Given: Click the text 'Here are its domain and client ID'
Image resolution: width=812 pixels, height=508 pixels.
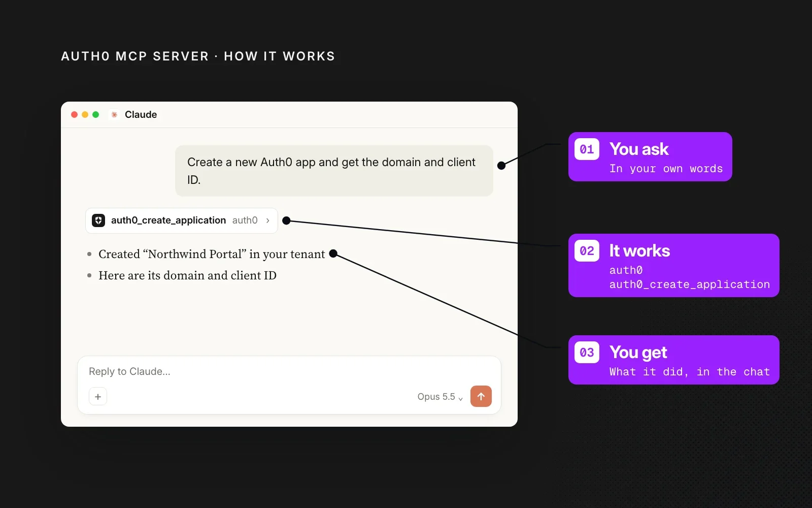Looking at the screenshot, I should pyautogui.click(x=187, y=275).
